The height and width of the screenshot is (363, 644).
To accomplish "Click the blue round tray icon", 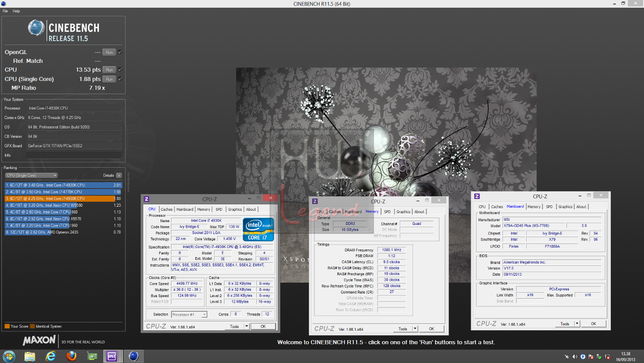I will click(x=583, y=357).
